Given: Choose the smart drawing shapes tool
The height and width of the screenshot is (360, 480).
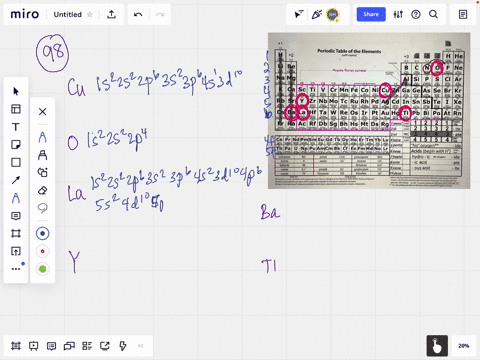Looking at the screenshot, I should (42, 172).
